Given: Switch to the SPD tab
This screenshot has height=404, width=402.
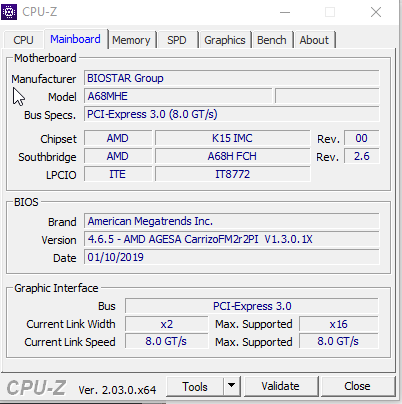Looking at the screenshot, I should [x=177, y=40].
